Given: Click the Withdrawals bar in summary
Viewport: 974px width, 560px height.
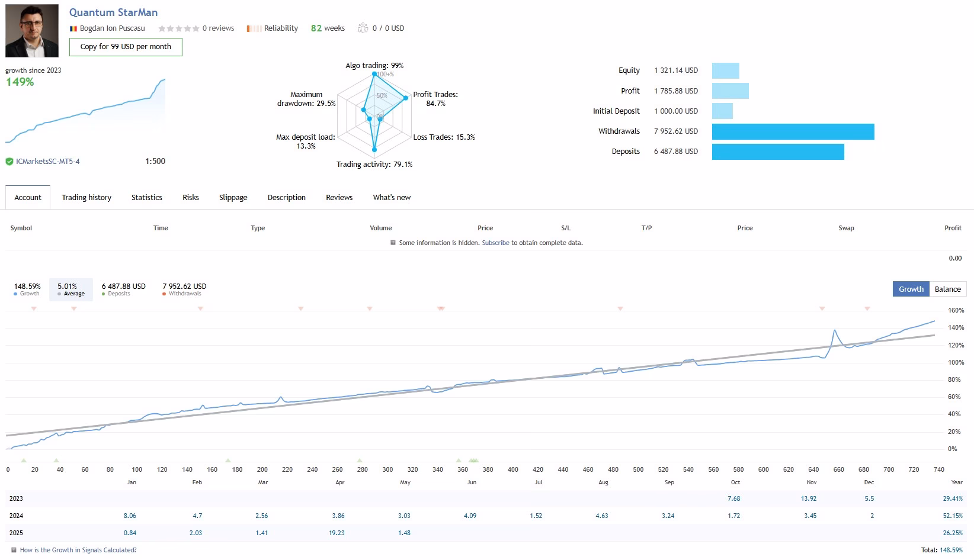Looking at the screenshot, I should (x=793, y=131).
